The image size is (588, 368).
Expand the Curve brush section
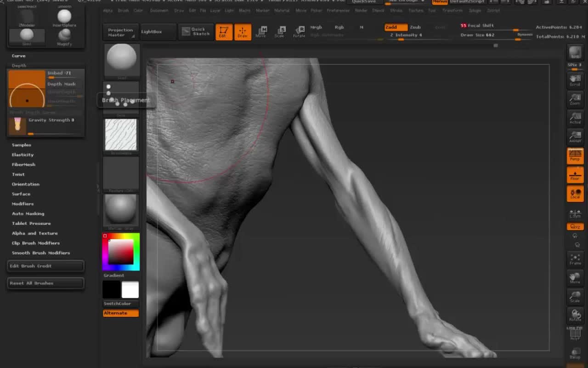19,56
